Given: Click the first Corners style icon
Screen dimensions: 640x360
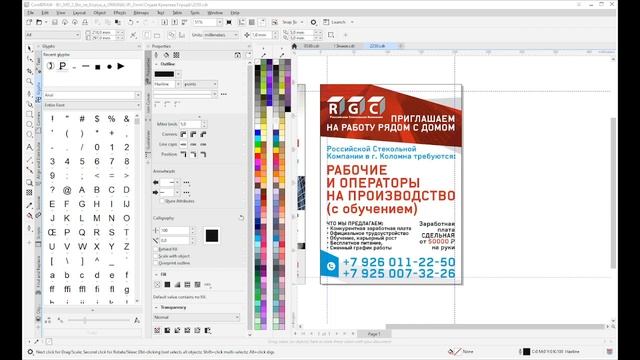Looking at the screenshot, I should 183,134.
